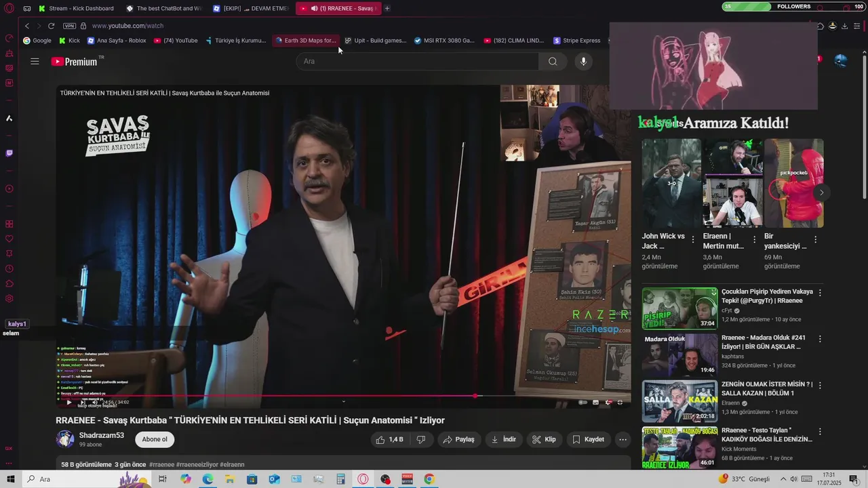
Task: Open Ana Sayfa - Roblox bookmark
Action: 117,41
